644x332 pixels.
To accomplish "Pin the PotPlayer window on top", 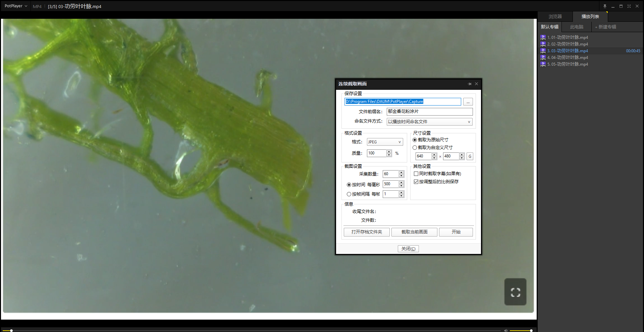I will [605, 6].
